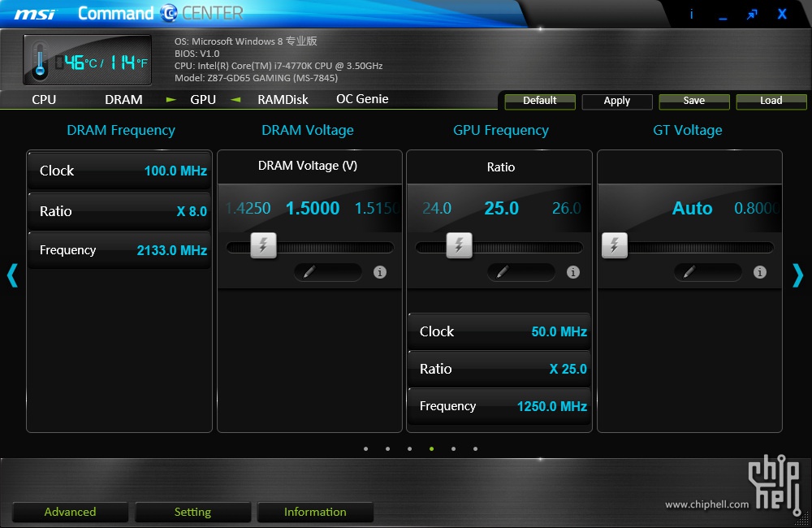The width and height of the screenshot is (812, 528).
Task: Click the GPU Clock 50.0 MHz row
Action: click(x=499, y=331)
